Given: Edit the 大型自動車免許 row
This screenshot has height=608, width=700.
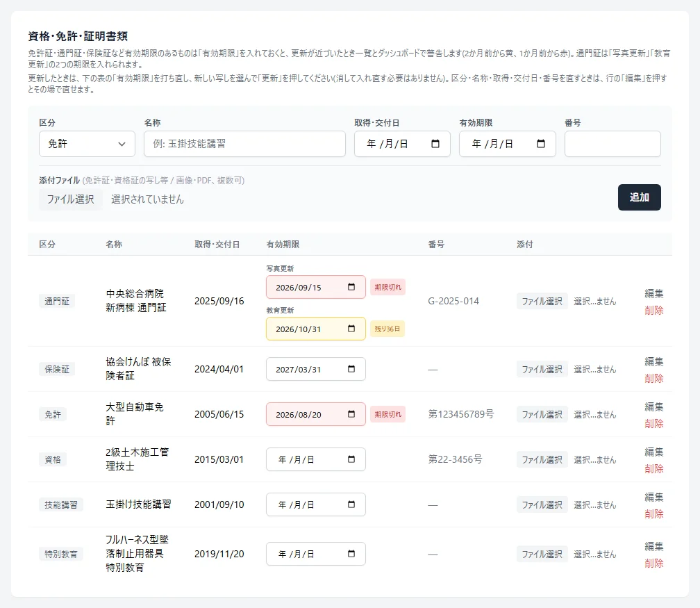Looking at the screenshot, I should [x=654, y=406].
